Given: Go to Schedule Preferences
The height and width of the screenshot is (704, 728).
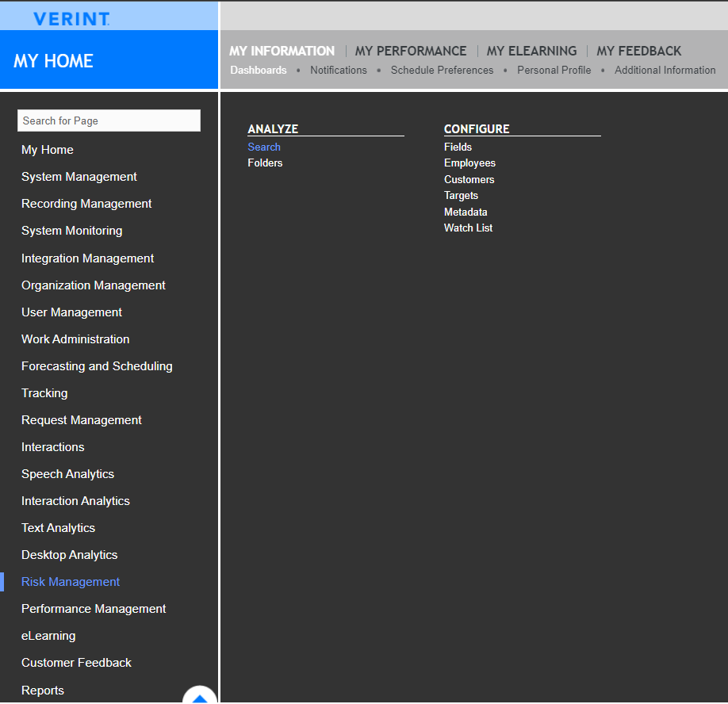Looking at the screenshot, I should [x=442, y=70].
